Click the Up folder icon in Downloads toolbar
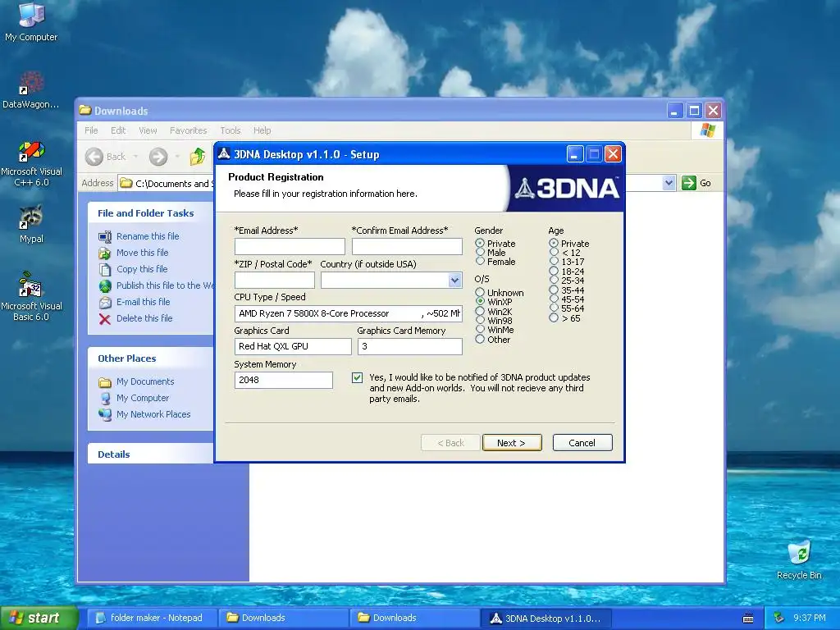The height and width of the screenshot is (630, 840). [197, 157]
